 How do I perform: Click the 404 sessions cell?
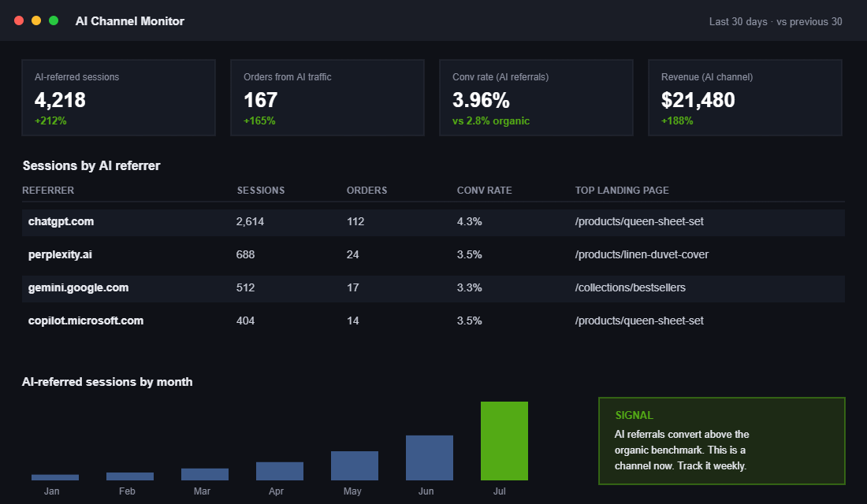[245, 321]
